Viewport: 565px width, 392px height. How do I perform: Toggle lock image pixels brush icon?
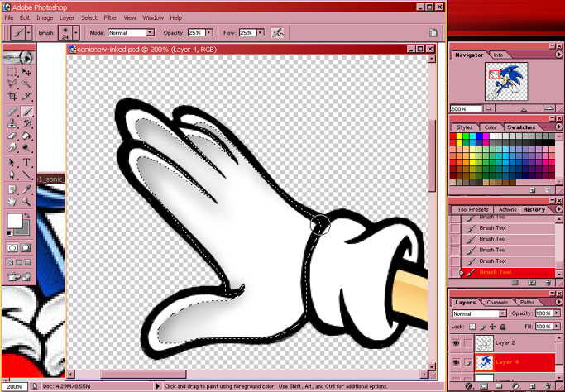coord(483,327)
